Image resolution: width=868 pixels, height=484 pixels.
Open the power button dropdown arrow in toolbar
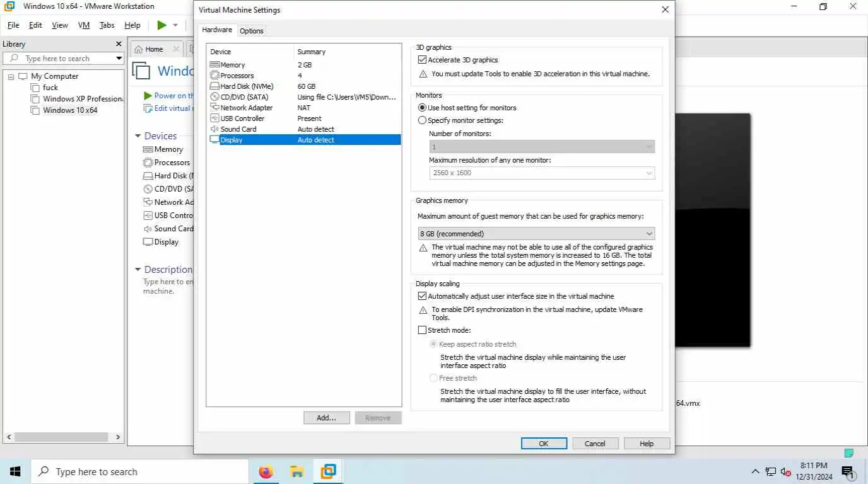click(x=175, y=25)
